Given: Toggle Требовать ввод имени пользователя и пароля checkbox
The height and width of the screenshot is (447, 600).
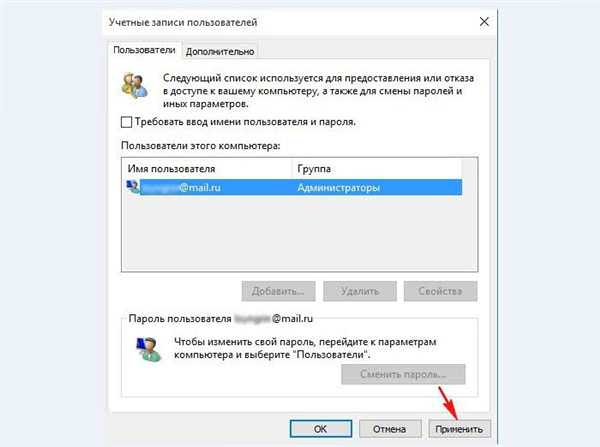Looking at the screenshot, I should click(126, 122).
